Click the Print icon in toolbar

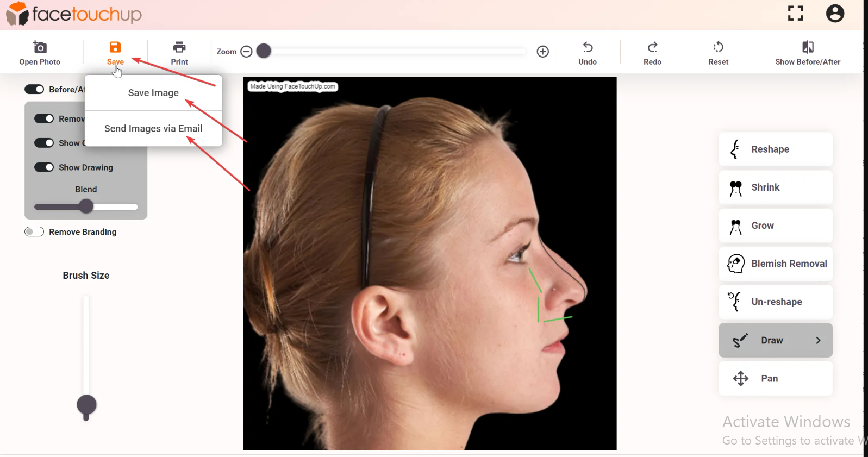click(179, 47)
